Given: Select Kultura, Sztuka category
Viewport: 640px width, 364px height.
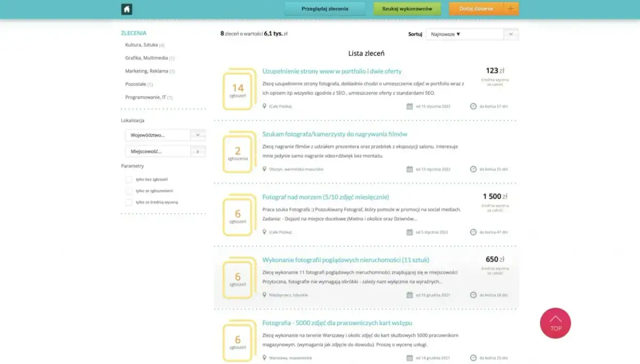Looking at the screenshot, I should point(141,45).
